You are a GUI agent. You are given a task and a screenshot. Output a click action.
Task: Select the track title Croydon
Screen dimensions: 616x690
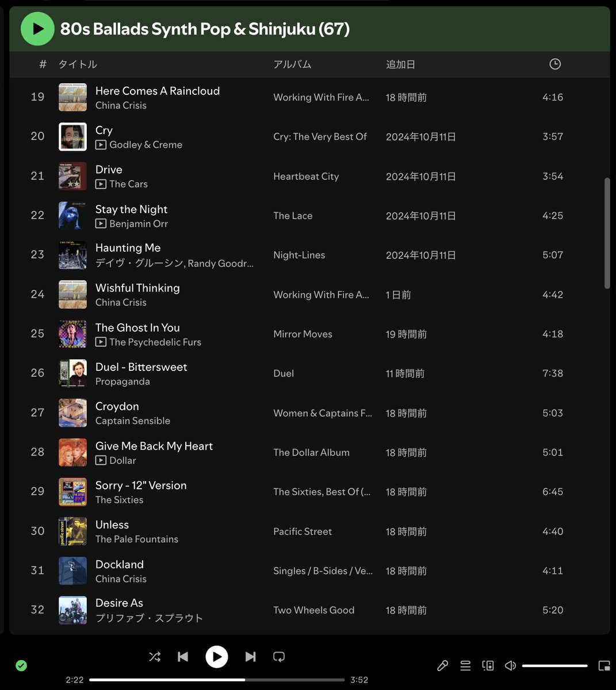pyautogui.click(x=117, y=407)
